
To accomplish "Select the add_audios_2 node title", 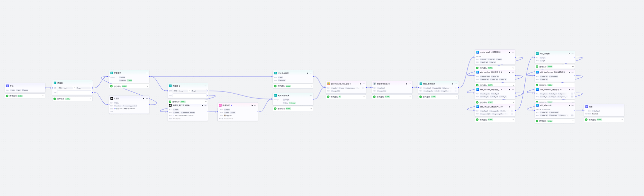I will pos(491,90).
